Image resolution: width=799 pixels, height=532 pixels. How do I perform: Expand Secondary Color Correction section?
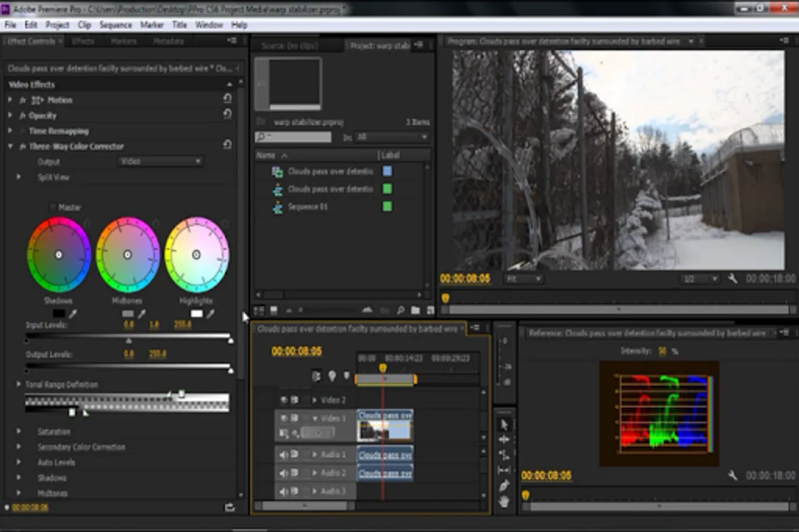18,447
